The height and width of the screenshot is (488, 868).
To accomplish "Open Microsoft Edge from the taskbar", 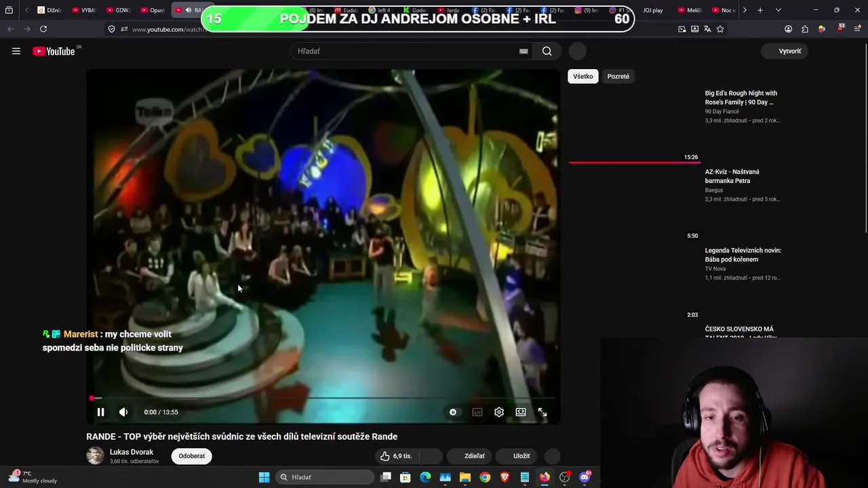I will [425, 477].
